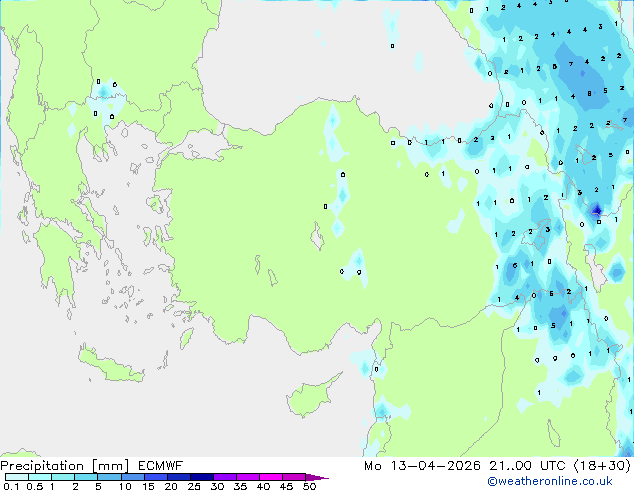634x490 pixels.
Task: Pick the legend color between 45 and 50
Action: click(x=294, y=477)
